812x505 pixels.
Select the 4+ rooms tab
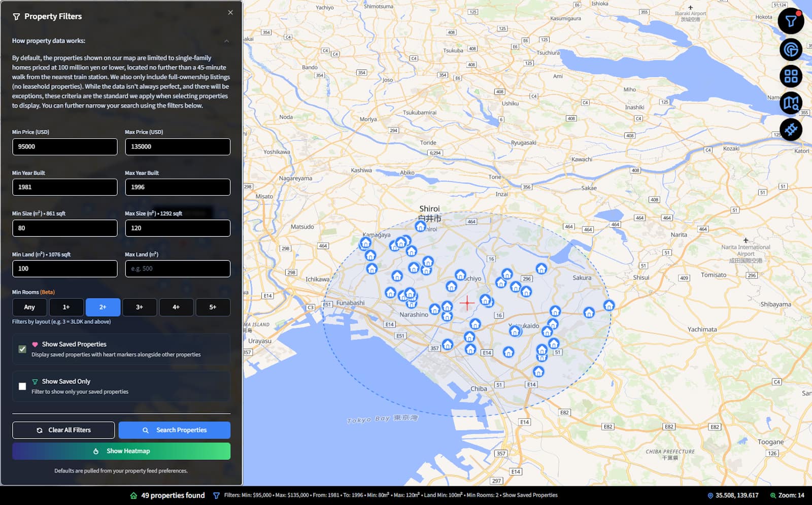(x=176, y=307)
